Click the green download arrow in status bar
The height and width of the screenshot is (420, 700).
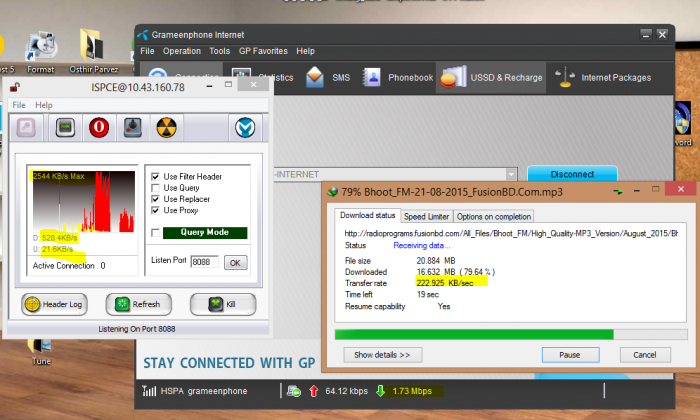click(380, 391)
